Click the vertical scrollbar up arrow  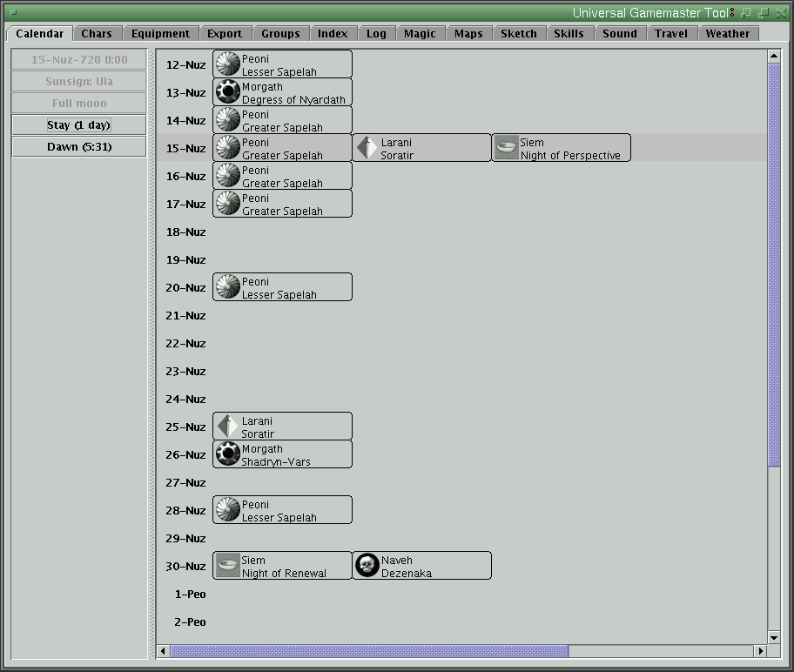pos(774,56)
